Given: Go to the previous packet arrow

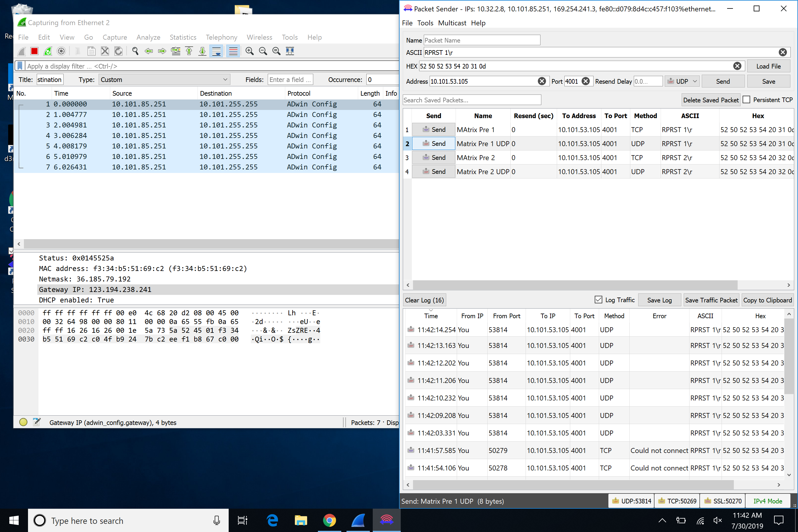Looking at the screenshot, I should coord(149,51).
